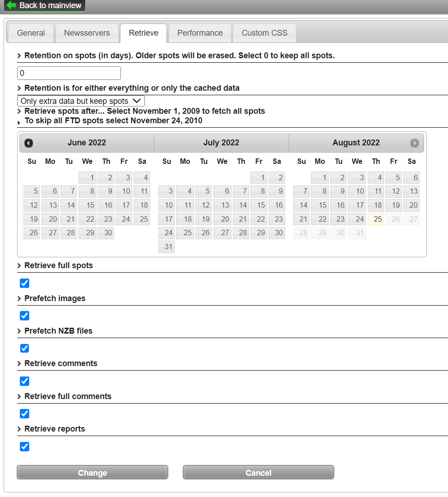Open the Only extra data but keep spots dropdown
This screenshot has width=448, height=497.
[x=80, y=101]
